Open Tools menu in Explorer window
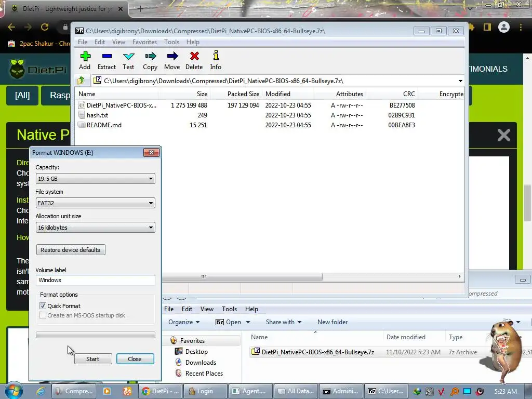532x399 pixels. 229,309
